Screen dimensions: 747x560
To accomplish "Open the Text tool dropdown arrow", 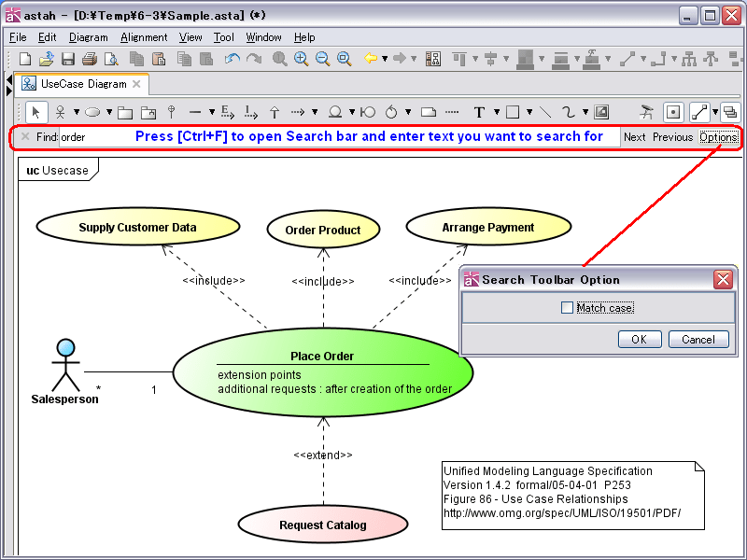I will pyautogui.click(x=496, y=113).
